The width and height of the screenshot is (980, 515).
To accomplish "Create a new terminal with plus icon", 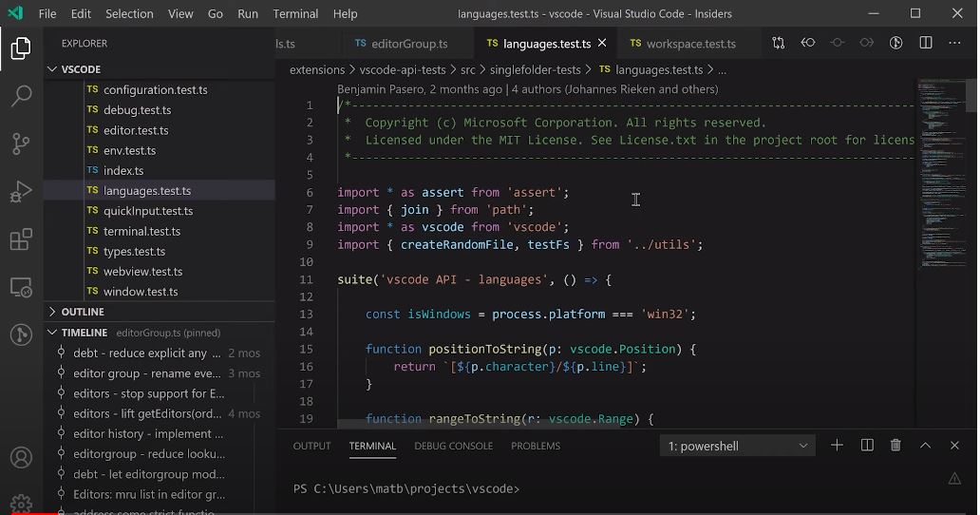I will coord(837,445).
